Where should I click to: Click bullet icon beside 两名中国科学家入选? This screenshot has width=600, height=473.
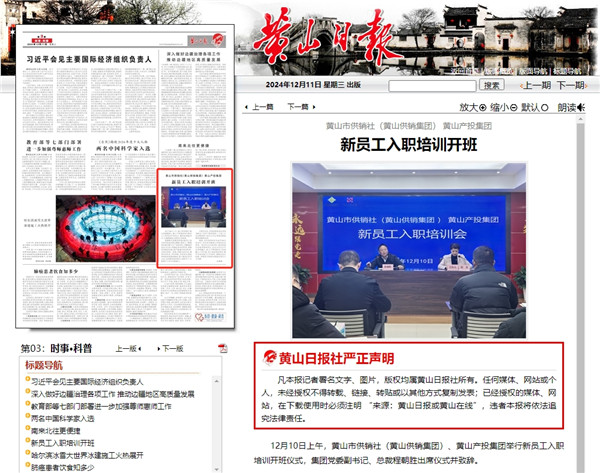(x=28, y=416)
